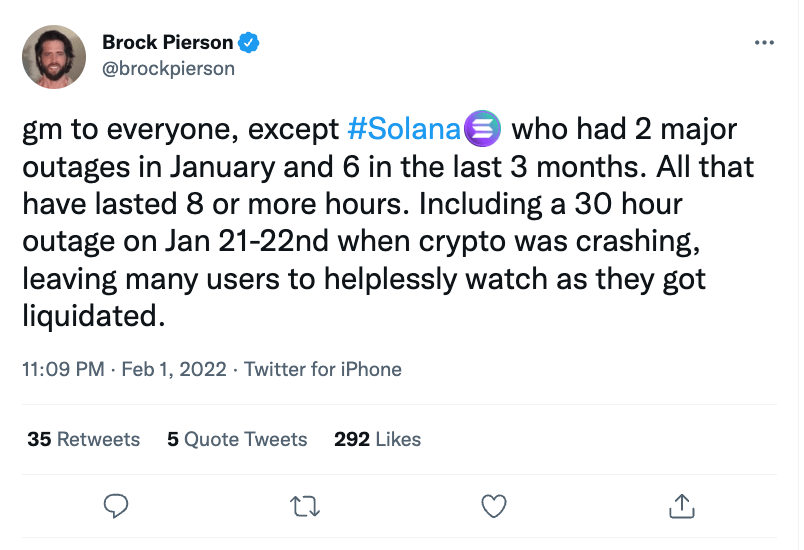
Task: Click the Twitter for iPhone source label
Action: tap(322, 369)
